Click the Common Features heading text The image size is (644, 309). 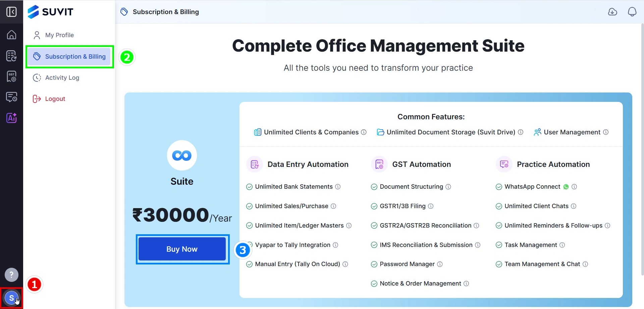tap(431, 117)
